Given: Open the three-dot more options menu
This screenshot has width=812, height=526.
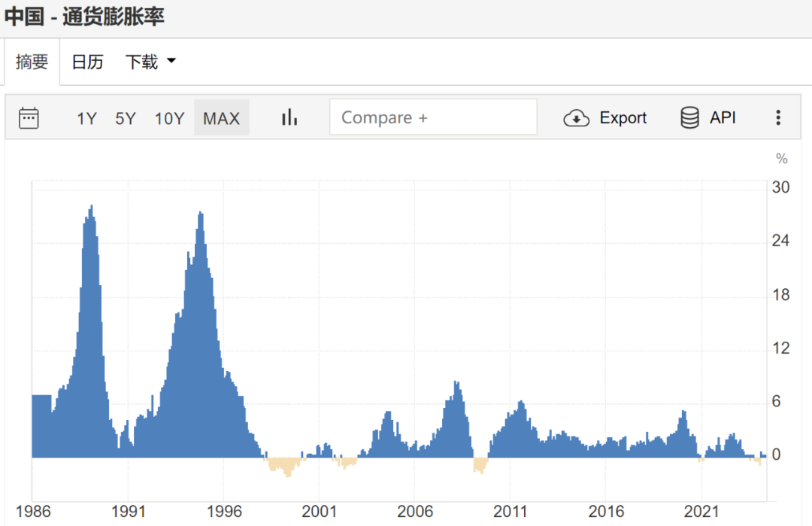Looking at the screenshot, I should 778,117.
